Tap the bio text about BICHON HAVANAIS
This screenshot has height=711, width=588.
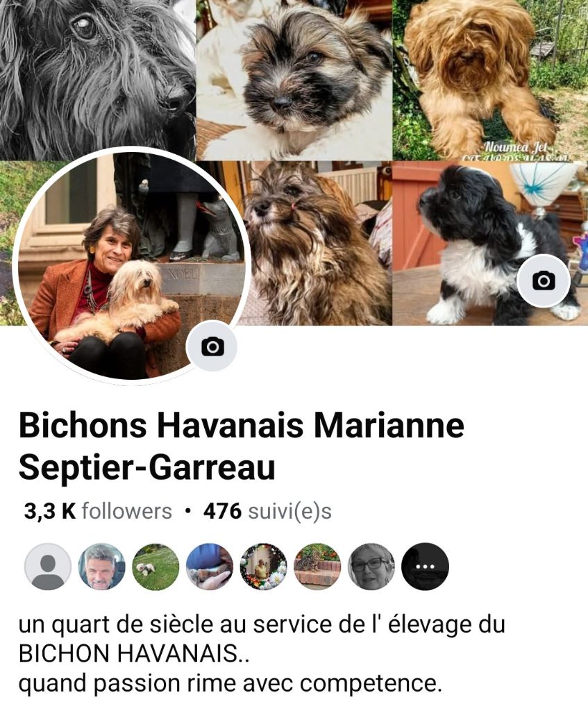click(x=262, y=654)
